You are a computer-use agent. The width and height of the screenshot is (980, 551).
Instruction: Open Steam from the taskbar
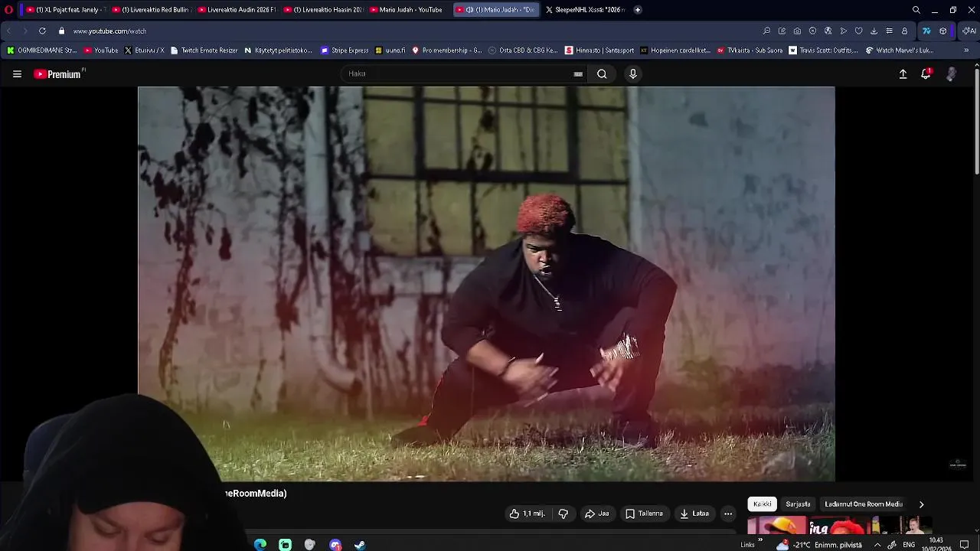point(360,545)
